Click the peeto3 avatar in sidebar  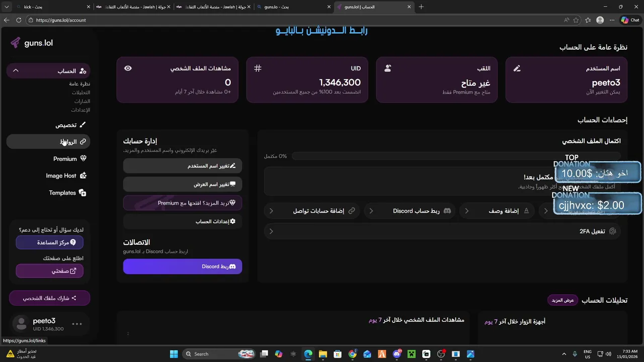21,324
